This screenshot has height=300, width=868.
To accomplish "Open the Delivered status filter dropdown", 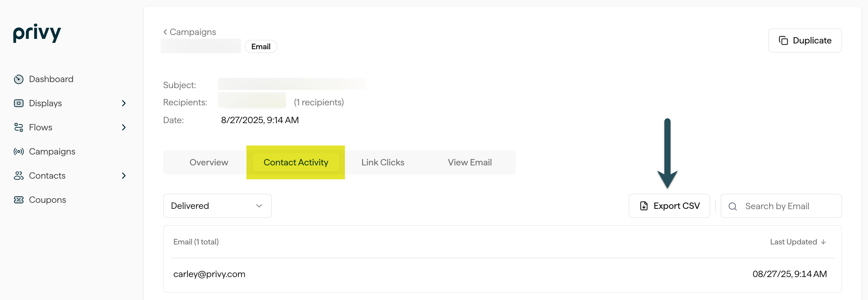I will coord(217,206).
